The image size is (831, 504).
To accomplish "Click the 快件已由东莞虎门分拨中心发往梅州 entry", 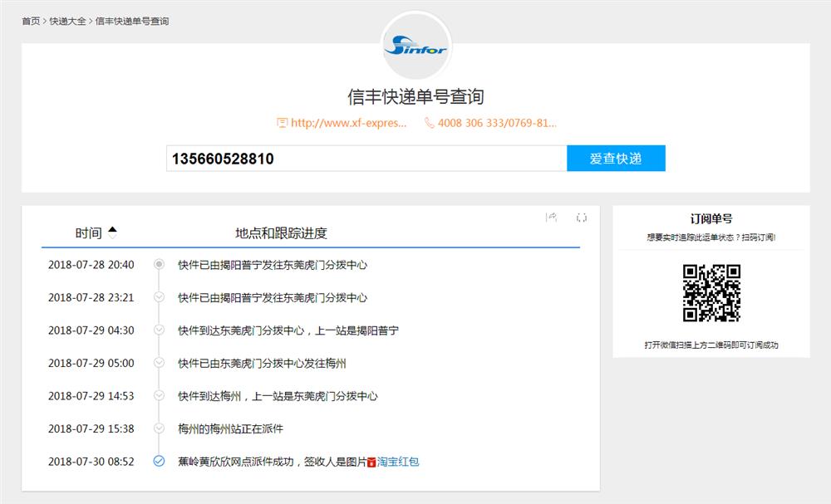I will pyautogui.click(x=262, y=363).
